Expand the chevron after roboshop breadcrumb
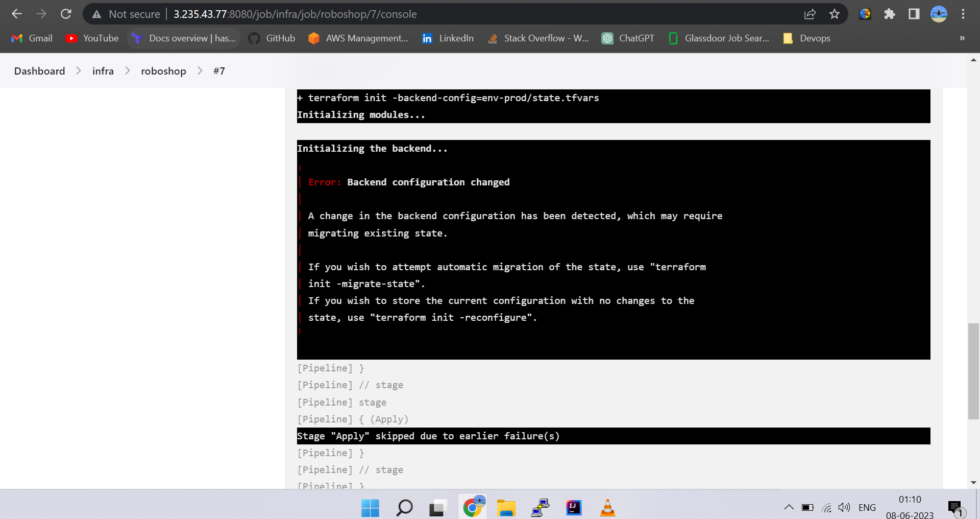Image resolution: width=980 pixels, height=519 pixels. click(x=200, y=71)
